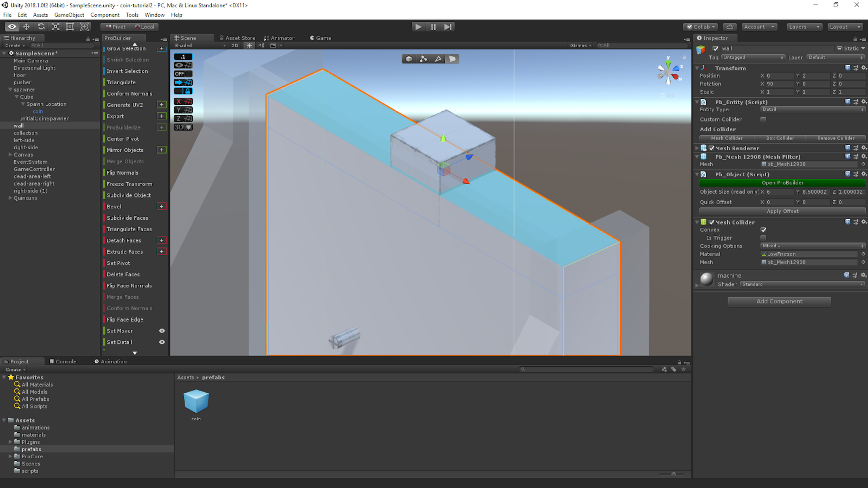Open scene effects image icon
This screenshot has width=868, height=488.
[x=273, y=45]
